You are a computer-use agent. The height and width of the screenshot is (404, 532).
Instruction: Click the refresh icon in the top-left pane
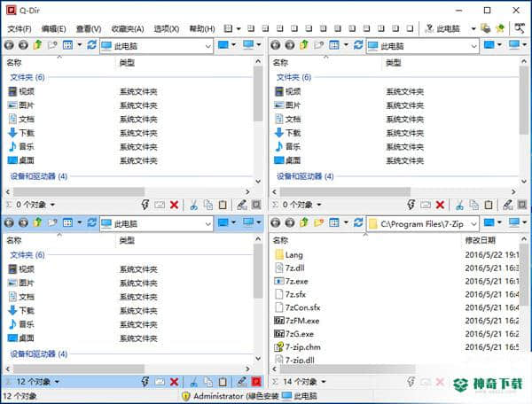pyautogui.click(x=91, y=45)
